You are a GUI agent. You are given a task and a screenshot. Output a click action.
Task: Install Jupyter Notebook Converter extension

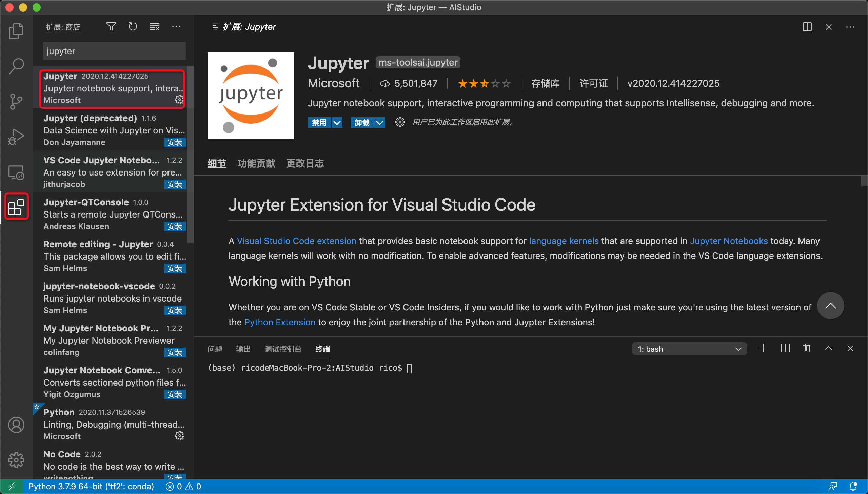pyautogui.click(x=175, y=394)
